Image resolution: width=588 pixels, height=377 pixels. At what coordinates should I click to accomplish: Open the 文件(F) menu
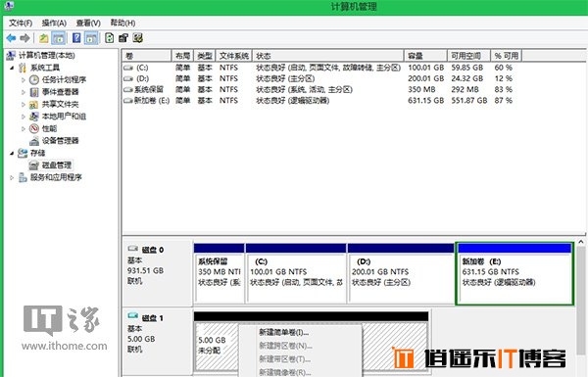[x=21, y=23]
